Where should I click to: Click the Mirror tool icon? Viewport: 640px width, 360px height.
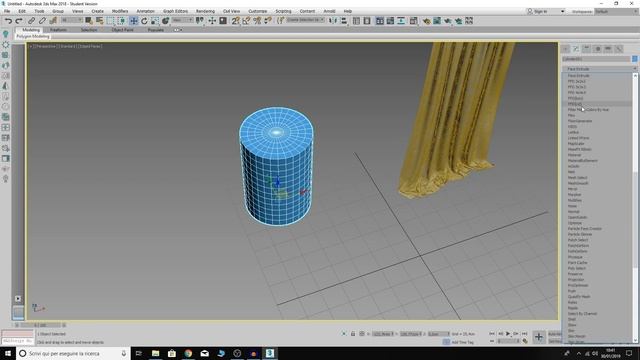click(333, 20)
